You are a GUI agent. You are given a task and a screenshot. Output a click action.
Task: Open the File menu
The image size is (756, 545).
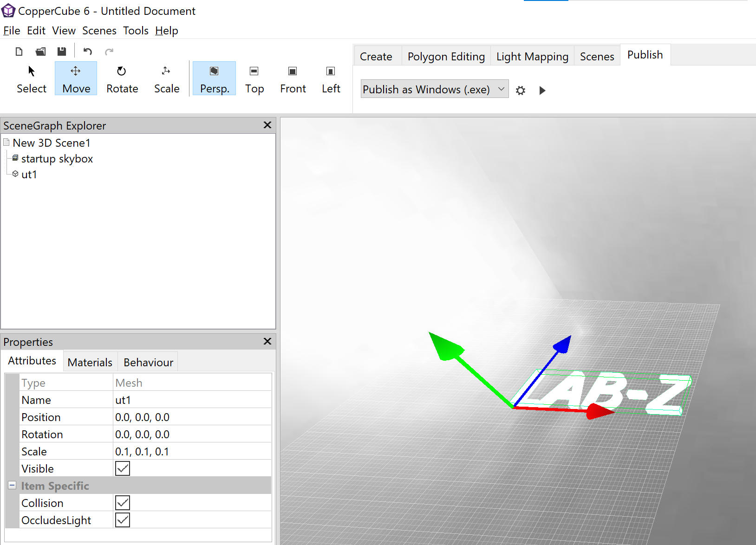coord(12,31)
